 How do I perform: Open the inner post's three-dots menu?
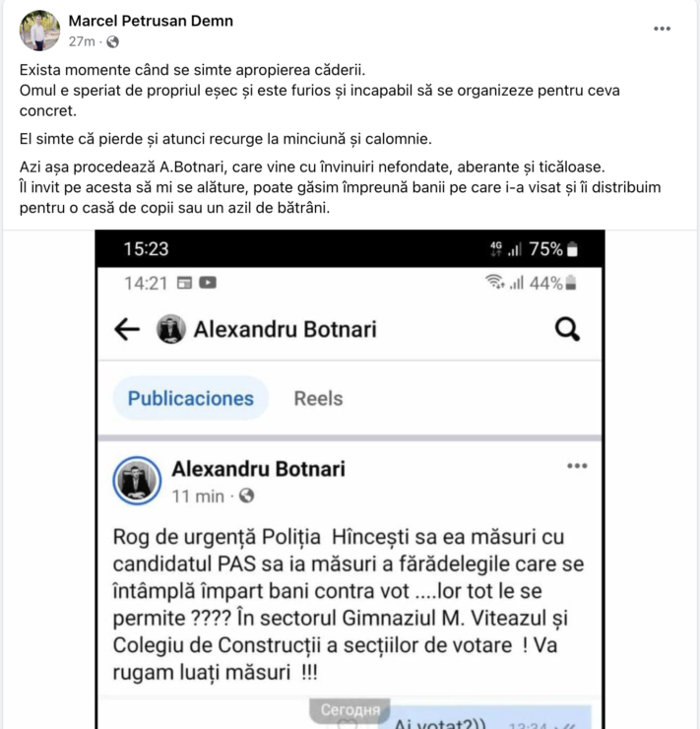pyautogui.click(x=577, y=466)
